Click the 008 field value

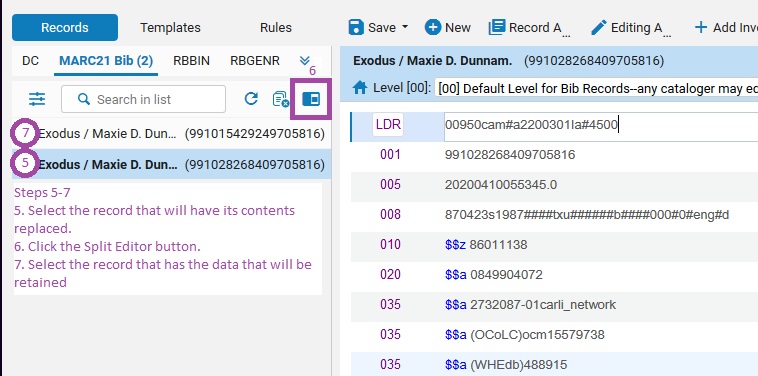[x=587, y=215]
